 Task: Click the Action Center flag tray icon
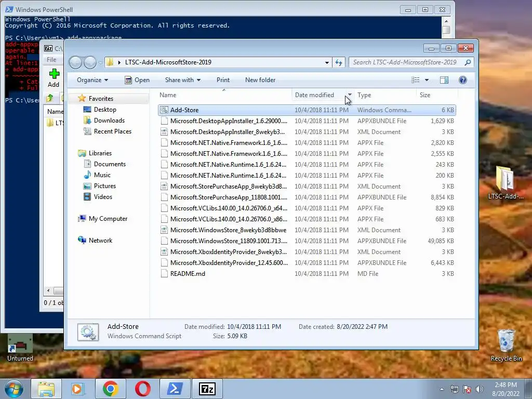tap(467, 389)
